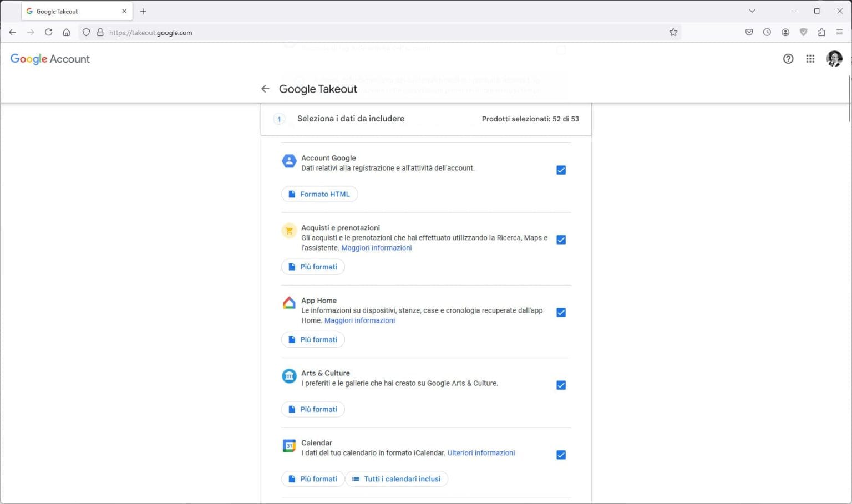Click the Google Takeout back arrow

point(265,89)
